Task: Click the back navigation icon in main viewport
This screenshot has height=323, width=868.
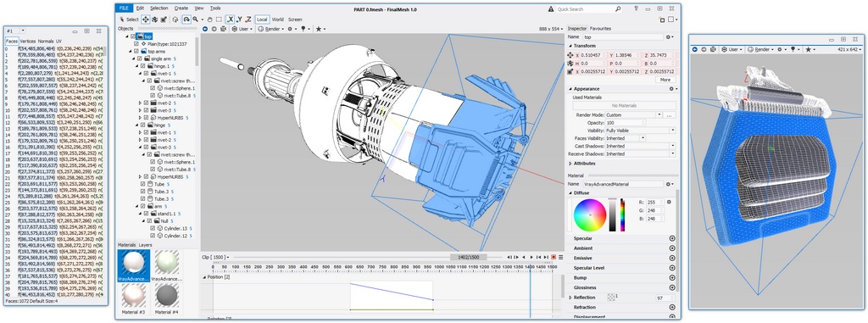Action: (x=205, y=29)
